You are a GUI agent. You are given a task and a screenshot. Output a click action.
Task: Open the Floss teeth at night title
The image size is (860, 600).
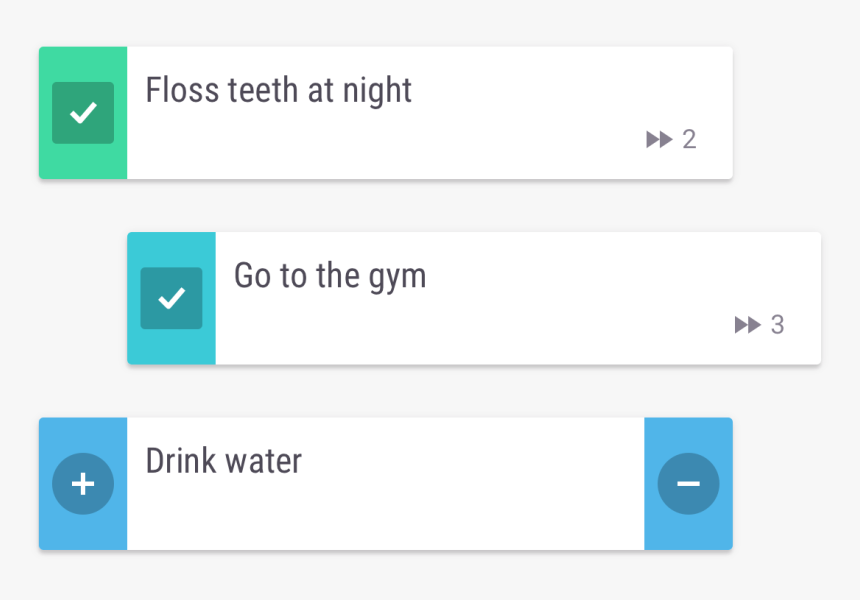click(x=279, y=90)
